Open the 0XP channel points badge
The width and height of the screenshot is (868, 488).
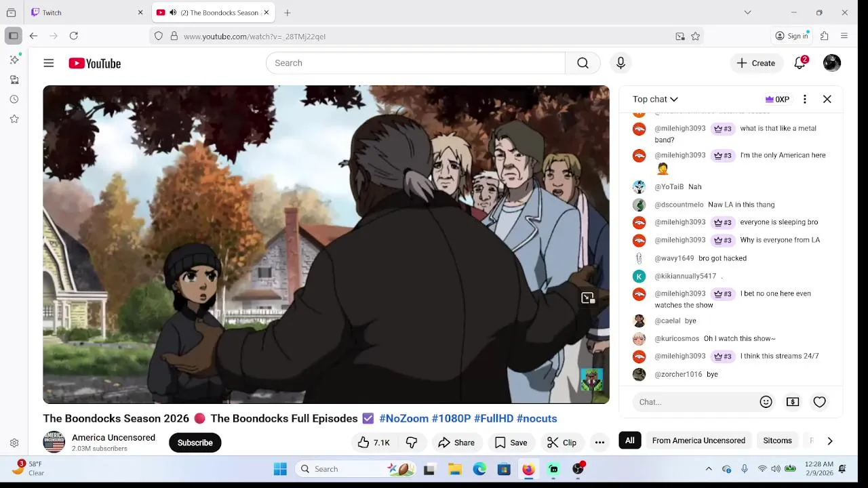coord(777,99)
